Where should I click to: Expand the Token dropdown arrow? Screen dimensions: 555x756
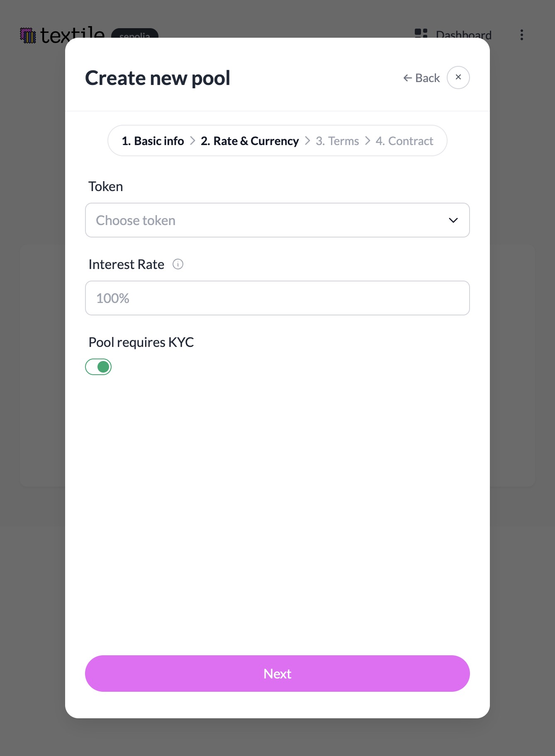tap(453, 220)
